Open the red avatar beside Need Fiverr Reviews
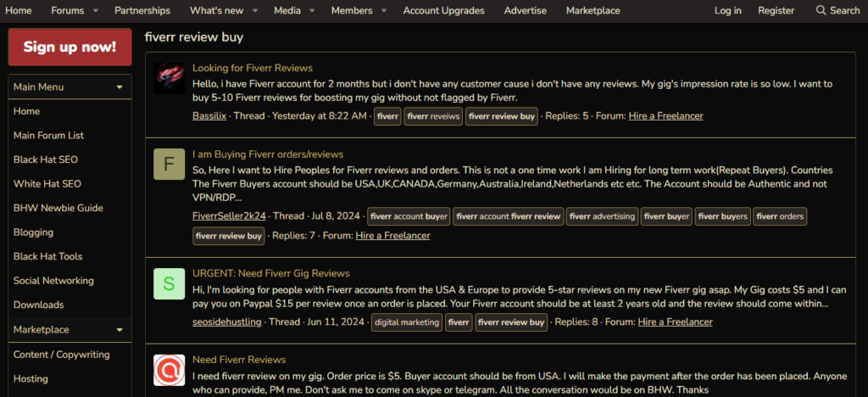 pyautogui.click(x=169, y=371)
